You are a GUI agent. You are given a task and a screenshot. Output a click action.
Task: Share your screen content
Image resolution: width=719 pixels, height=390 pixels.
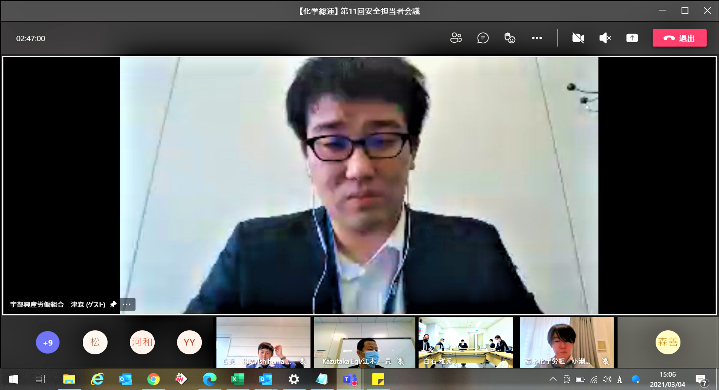pyautogui.click(x=632, y=38)
